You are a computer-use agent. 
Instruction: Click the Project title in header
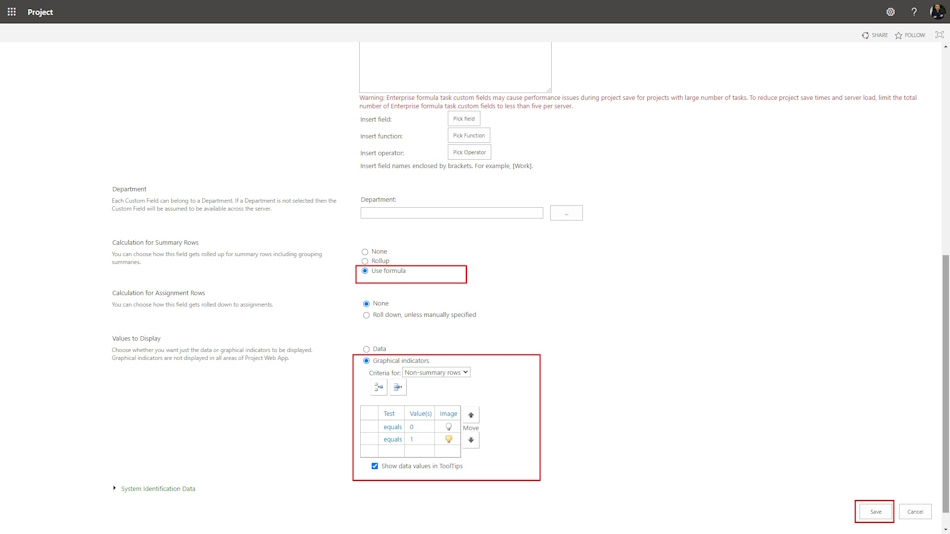point(40,12)
